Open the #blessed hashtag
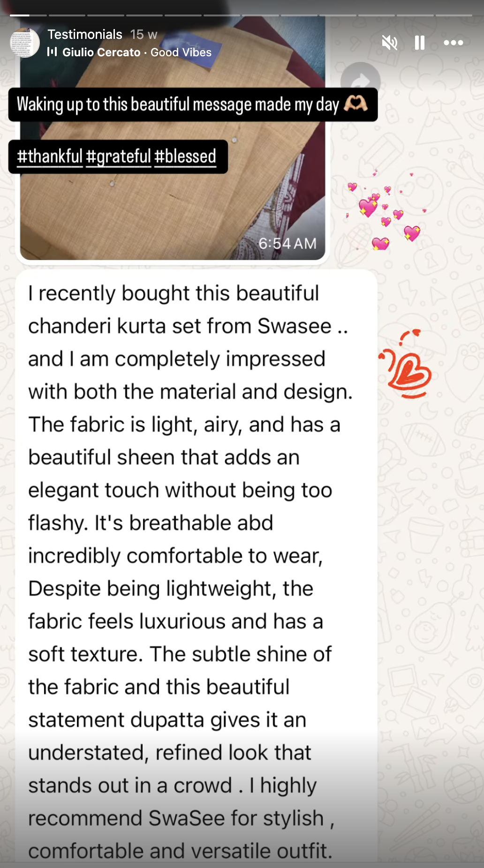The height and width of the screenshot is (868, 484). tap(185, 156)
